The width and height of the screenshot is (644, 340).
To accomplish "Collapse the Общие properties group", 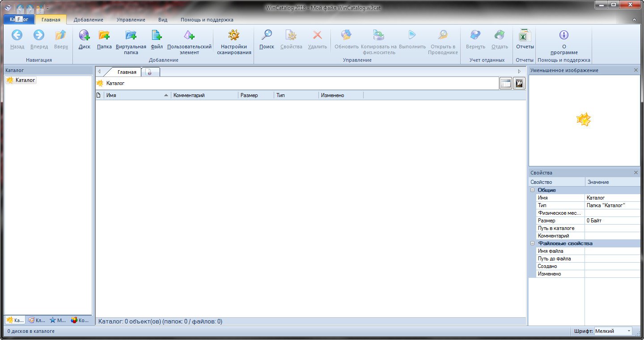I will tap(533, 190).
